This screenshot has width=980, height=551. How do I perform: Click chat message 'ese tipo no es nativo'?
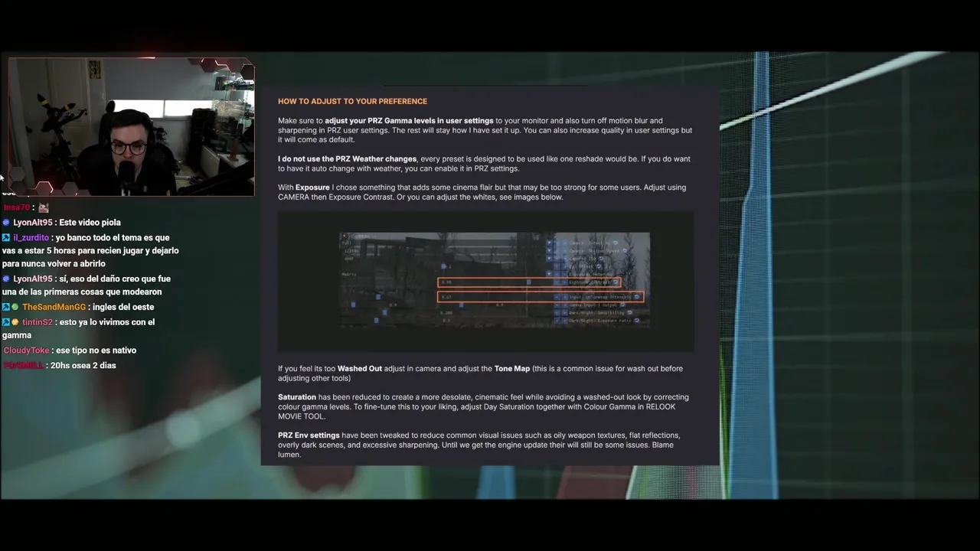pos(96,350)
